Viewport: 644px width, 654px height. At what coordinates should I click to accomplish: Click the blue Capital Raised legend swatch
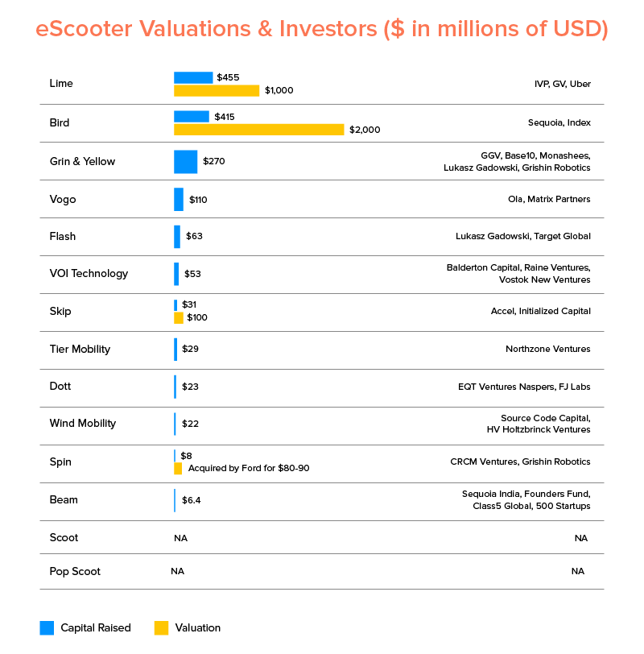point(47,628)
